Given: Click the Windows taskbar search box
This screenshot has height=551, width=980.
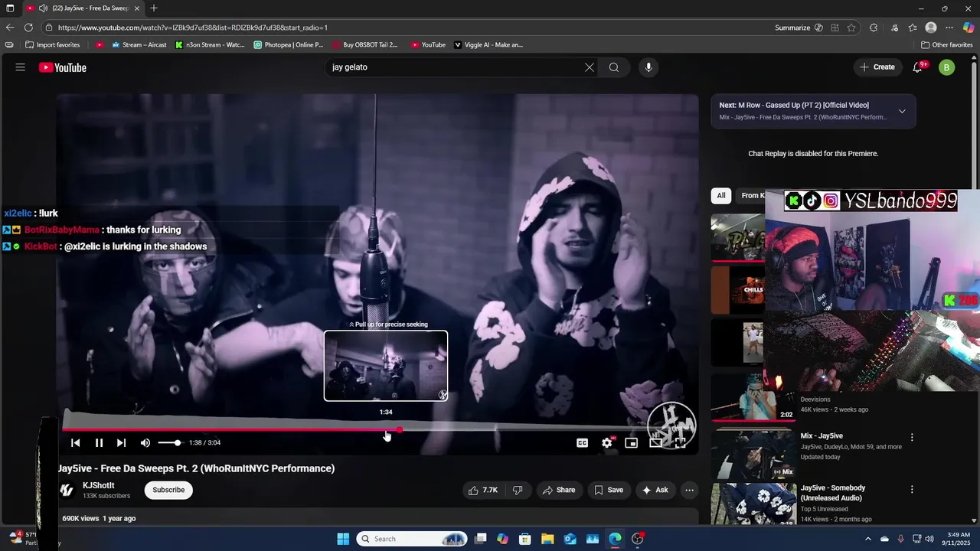Looking at the screenshot, I should coord(413,539).
